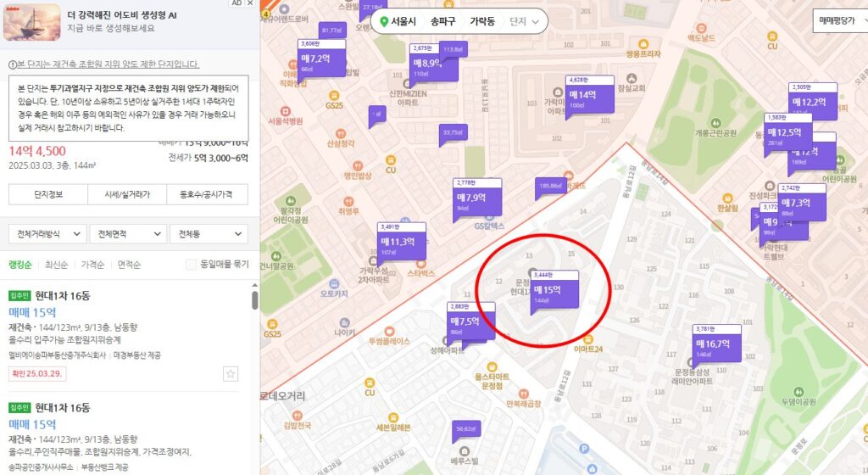Sort listings by 면적순

pyautogui.click(x=129, y=265)
